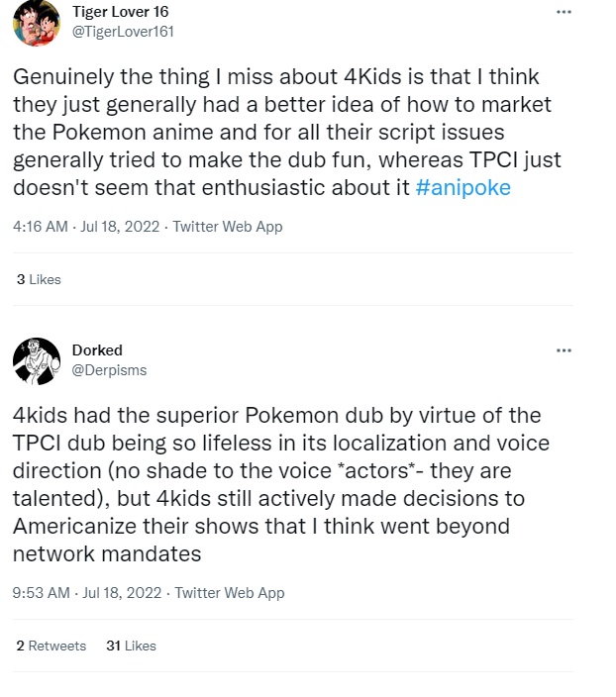The height and width of the screenshot is (697, 616).
Task: Click the Tiger Lover 16 display name
Action: pyautogui.click(x=121, y=11)
